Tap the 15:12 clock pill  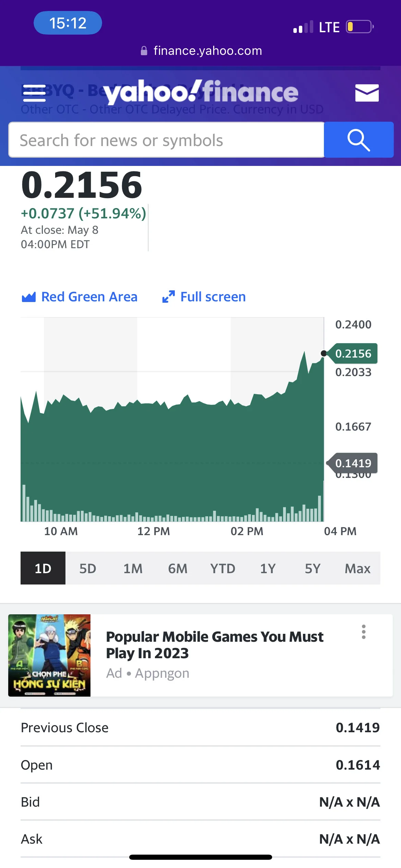point(68,23)
